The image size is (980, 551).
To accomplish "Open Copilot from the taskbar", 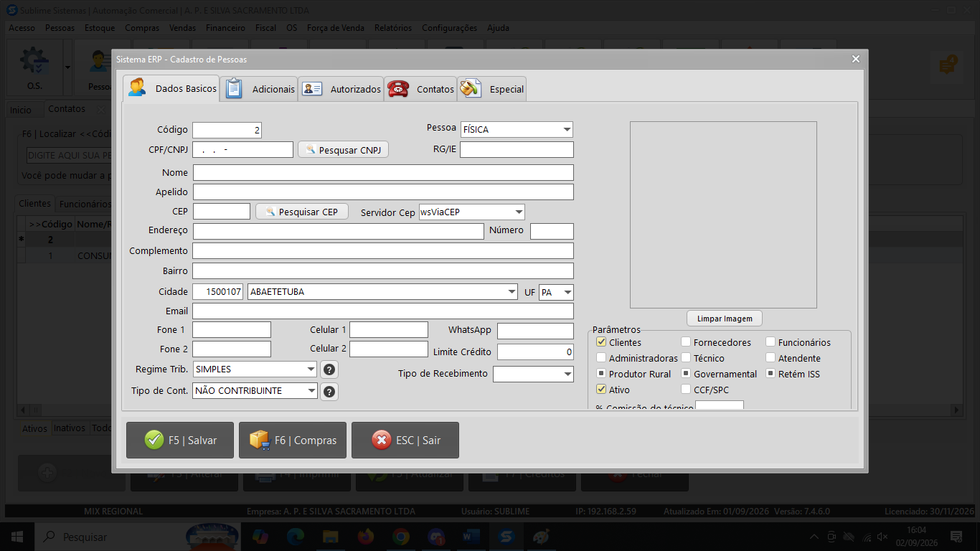I will (260, 537).
